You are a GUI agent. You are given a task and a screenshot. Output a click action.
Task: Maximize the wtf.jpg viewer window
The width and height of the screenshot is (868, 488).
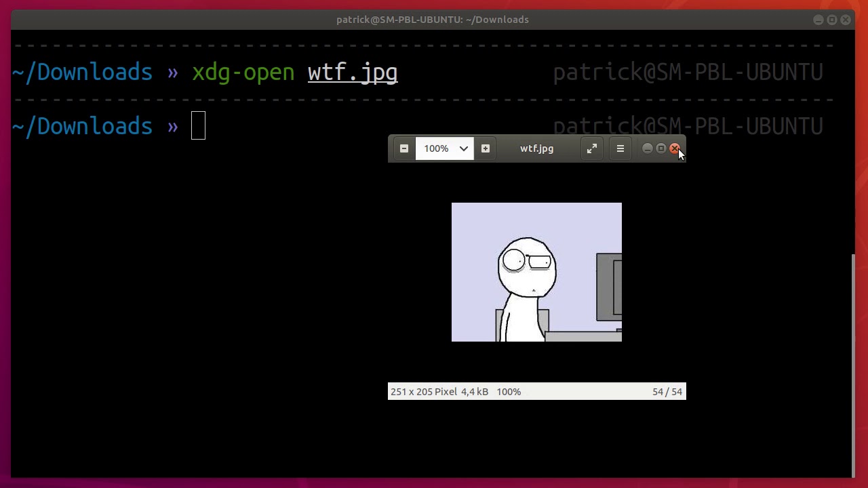pyautogui.click(x=660, y=148)
